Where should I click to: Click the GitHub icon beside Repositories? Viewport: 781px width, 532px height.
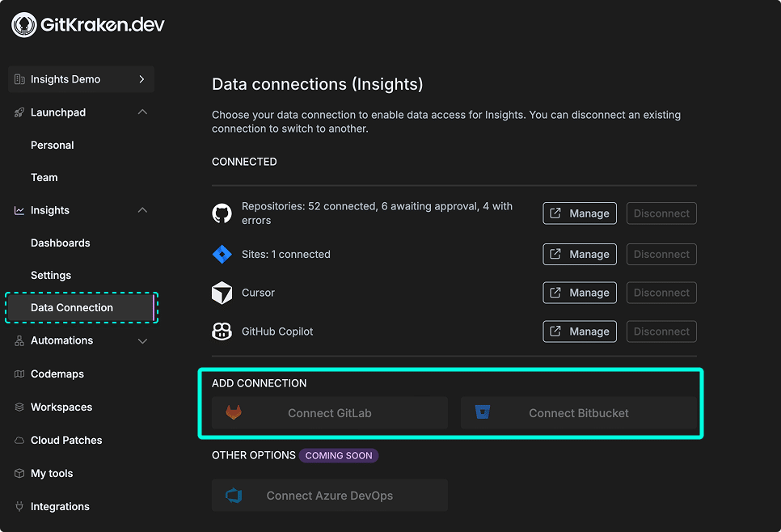pyautogui.click(x=222, y=212)
